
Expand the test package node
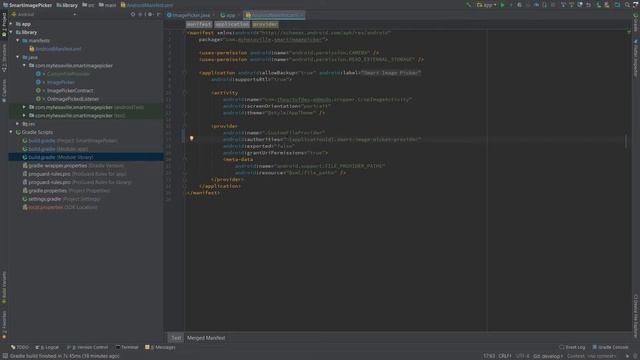click(x=24, y=116)
